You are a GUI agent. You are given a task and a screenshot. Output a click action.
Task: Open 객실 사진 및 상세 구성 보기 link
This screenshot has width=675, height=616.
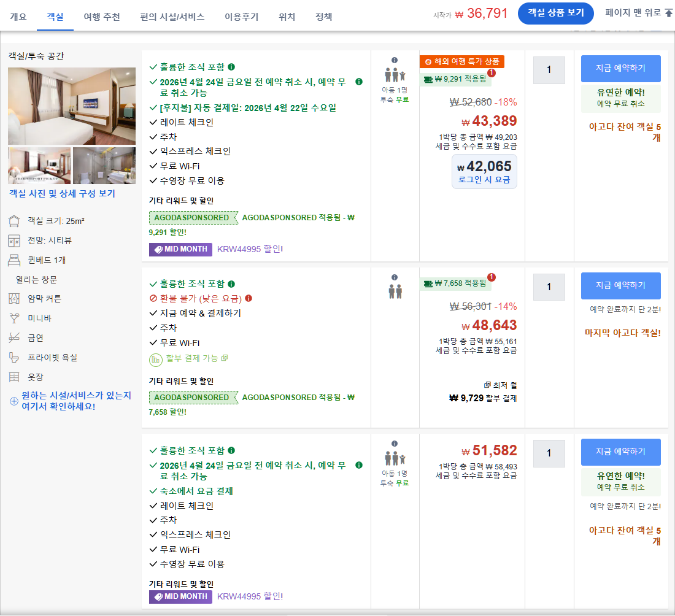point(63,194)
